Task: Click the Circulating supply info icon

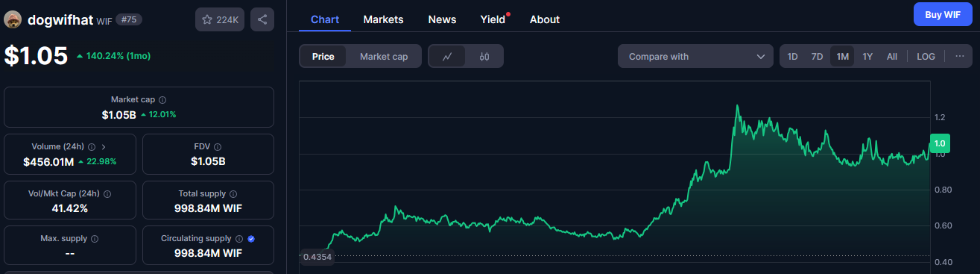Action: (238, 239)
